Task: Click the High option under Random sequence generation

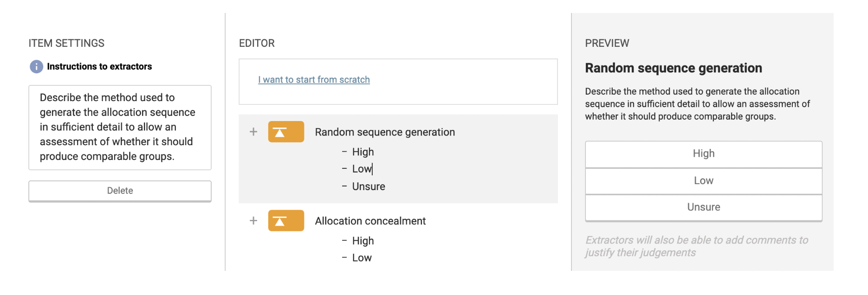Action: click(x=363, y=152)
